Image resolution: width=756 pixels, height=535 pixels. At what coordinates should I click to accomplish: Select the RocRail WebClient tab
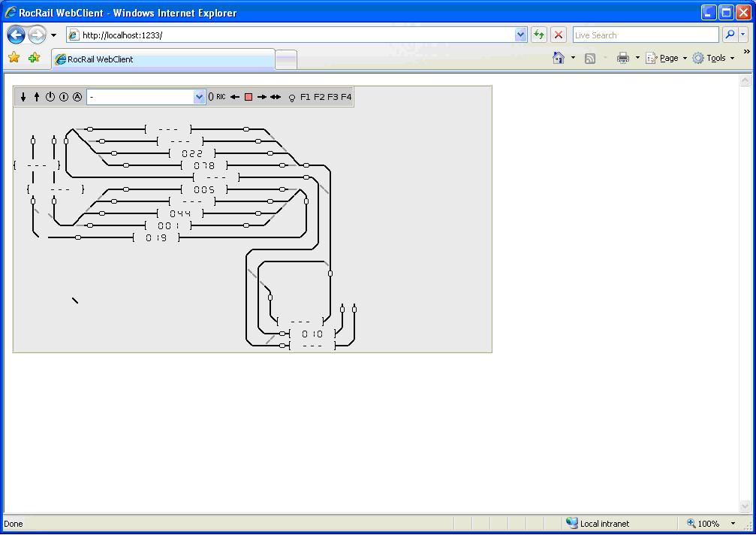coord(164,59)
